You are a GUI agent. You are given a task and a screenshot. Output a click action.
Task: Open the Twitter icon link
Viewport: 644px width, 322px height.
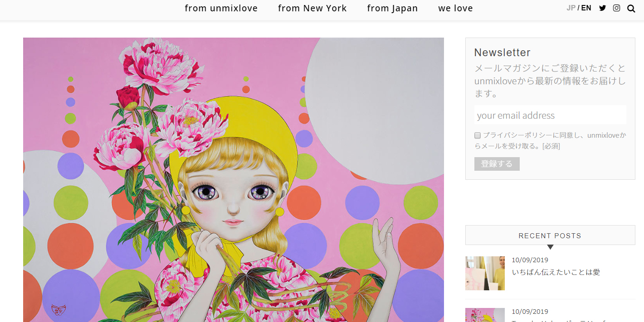[x=602, y=8]
